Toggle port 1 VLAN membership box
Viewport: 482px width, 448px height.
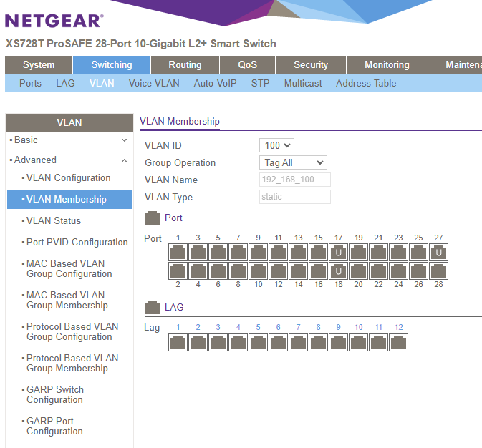[178, 253]
